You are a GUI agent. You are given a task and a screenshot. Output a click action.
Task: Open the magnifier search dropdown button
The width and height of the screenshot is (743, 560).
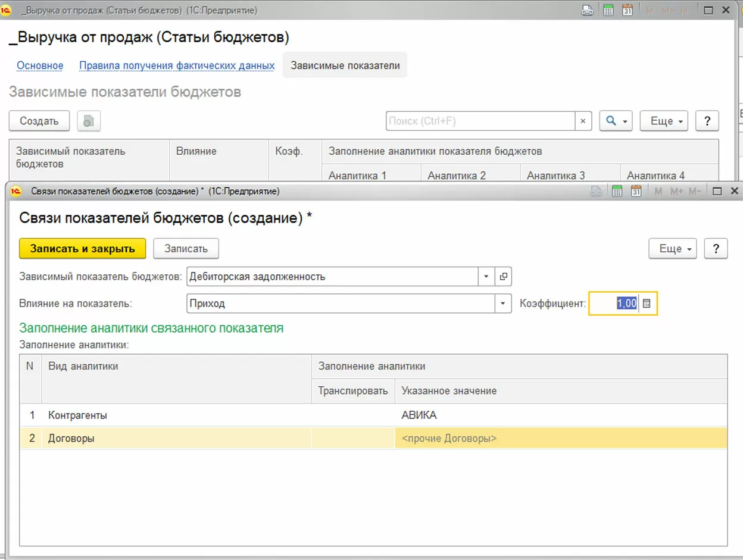[616, 121]
